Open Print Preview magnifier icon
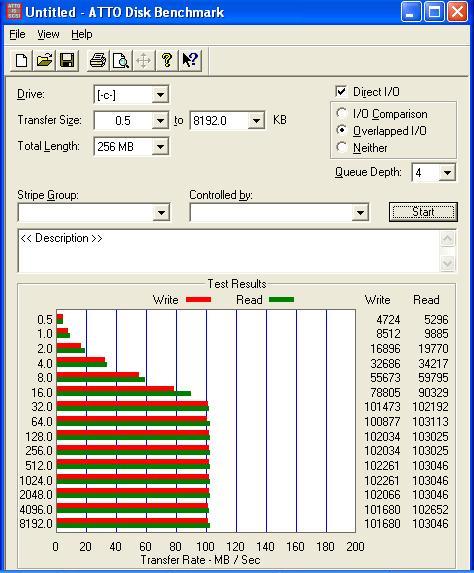 coord(121,60)
